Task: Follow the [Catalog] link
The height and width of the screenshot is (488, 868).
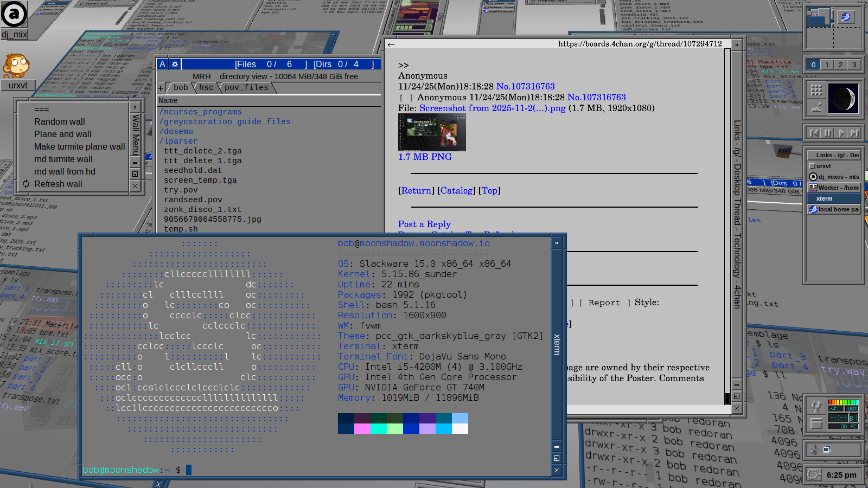Action: click(x=456, y=191)
